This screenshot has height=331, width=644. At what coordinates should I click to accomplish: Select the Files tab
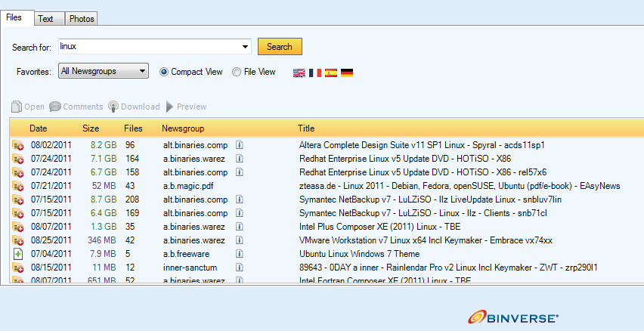coord(17,17)
